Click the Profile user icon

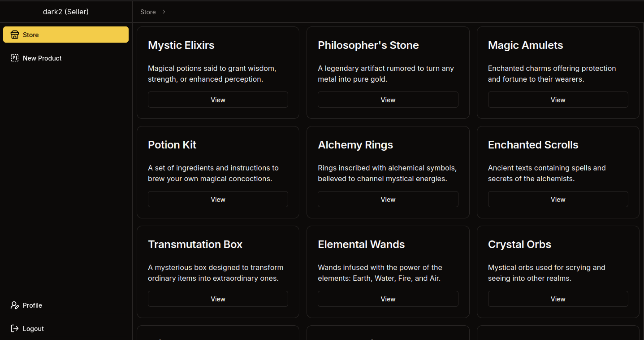point(15,305)
